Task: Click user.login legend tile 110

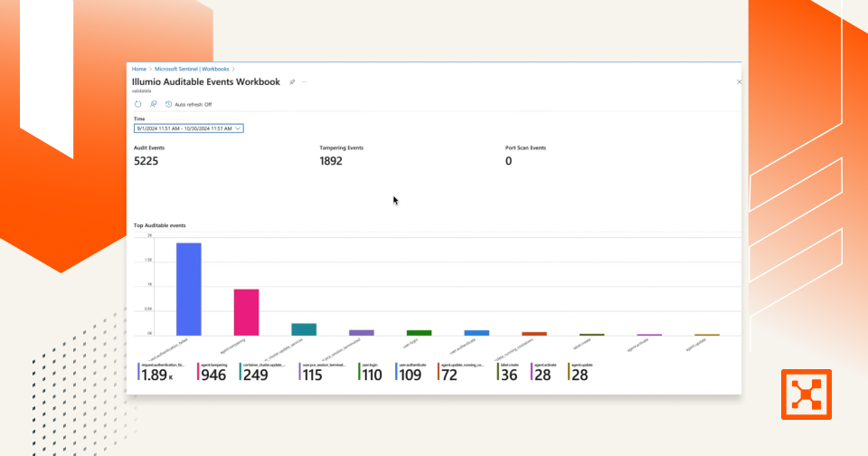Action: tap(371, 373)
